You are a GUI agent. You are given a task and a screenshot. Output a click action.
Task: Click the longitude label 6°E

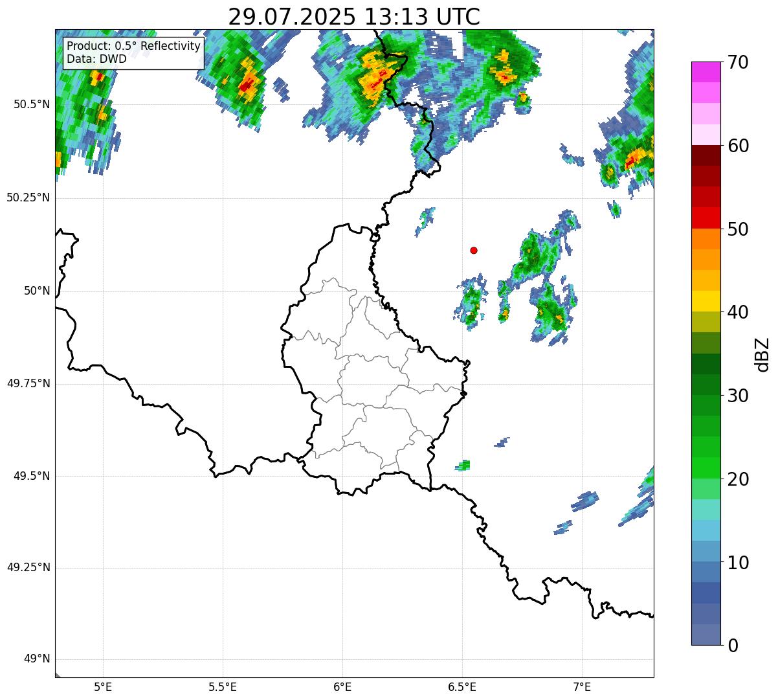tap(342, 687)
